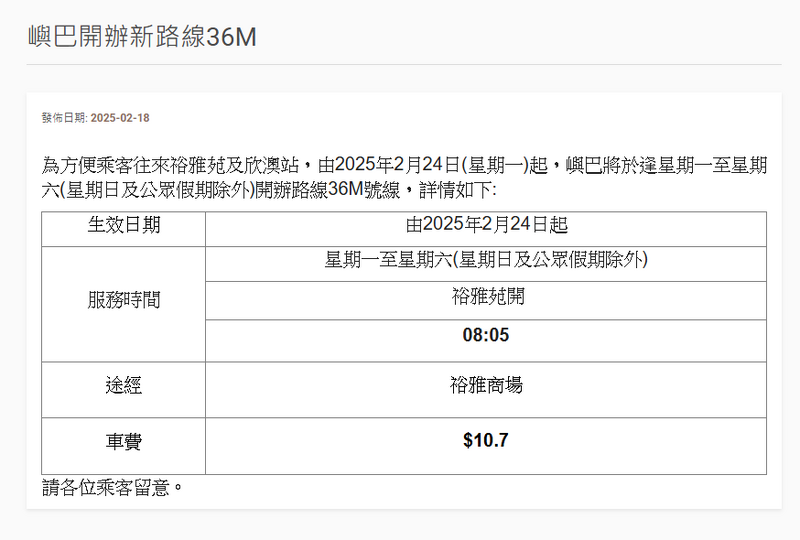800x540 pixels.
Task: Select the 服務時間 row header cell
Action: pos(123,299)
